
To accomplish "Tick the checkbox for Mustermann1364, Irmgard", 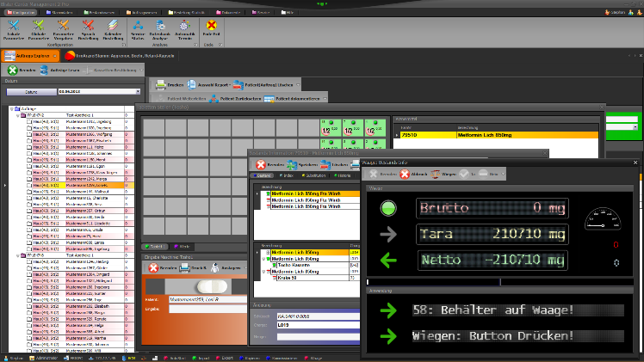I will coord(29,274).
